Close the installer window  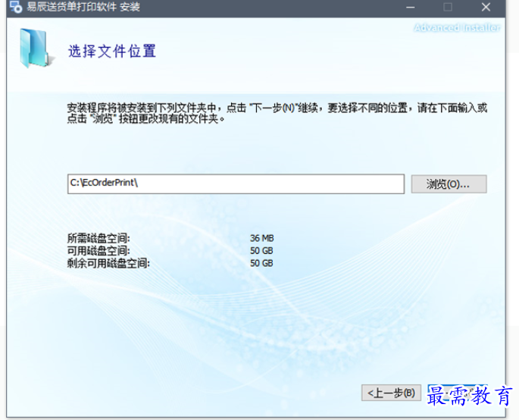[486, 7]
